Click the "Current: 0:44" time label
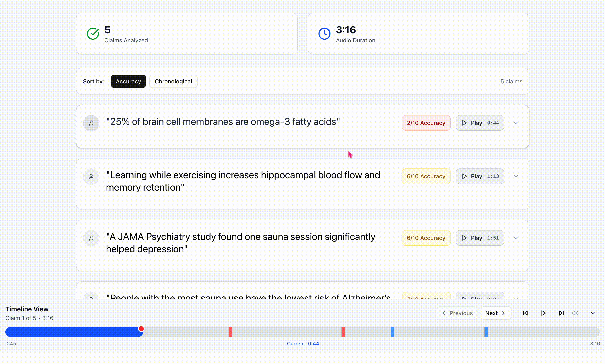 click(x=303, y=344)
